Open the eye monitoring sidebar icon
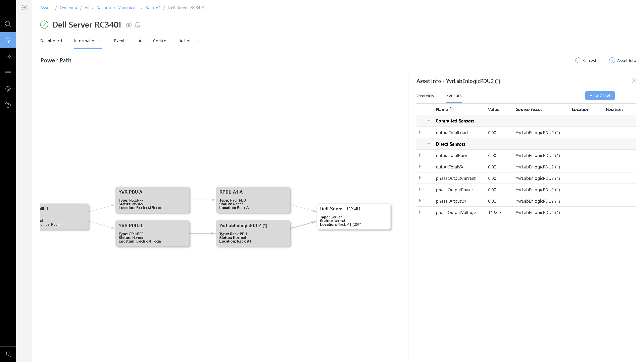This screenshot has height=362, width=644. (8, 56)
